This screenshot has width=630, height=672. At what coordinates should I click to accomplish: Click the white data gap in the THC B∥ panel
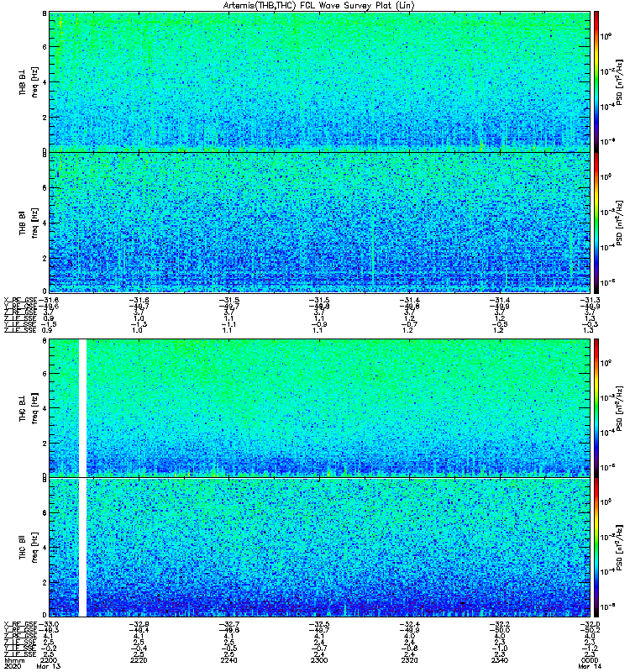[82, 548]
